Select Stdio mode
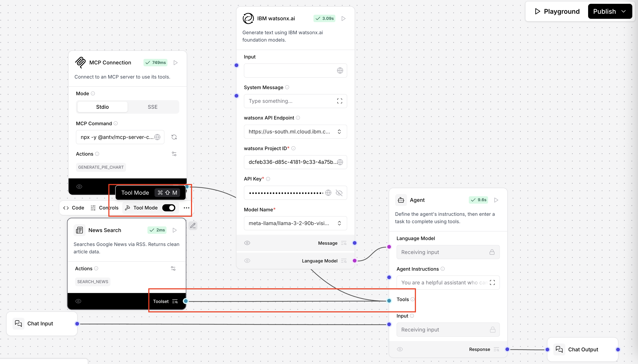Viewport: 638px width, 364px height. point(102,107)
